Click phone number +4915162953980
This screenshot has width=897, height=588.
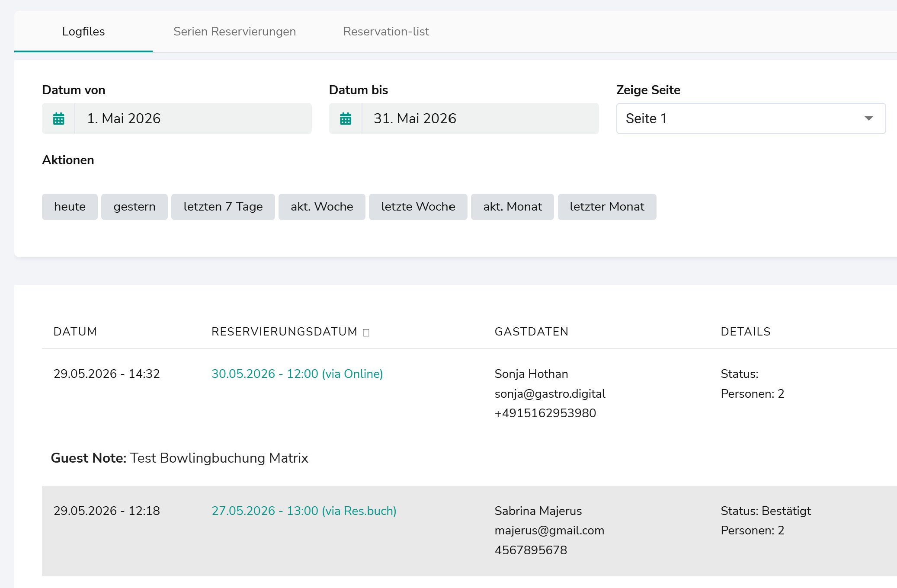(x=545, y=413)
